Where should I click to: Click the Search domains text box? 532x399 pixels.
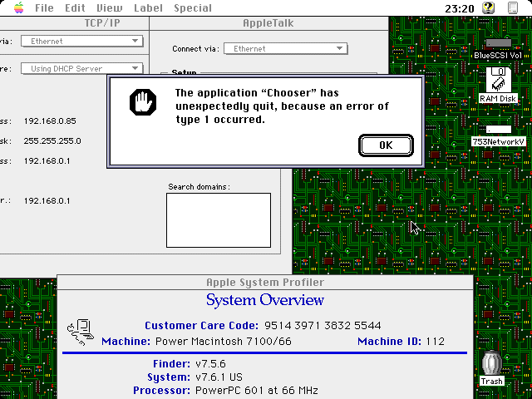[219, 220]
